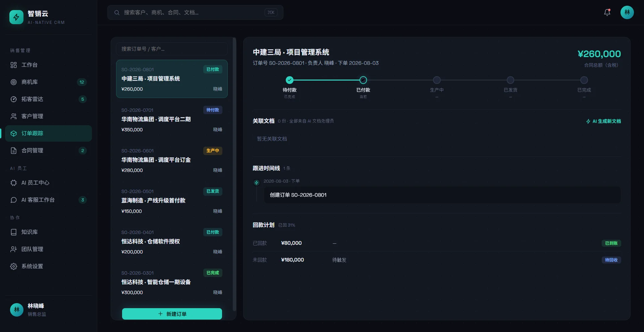Click the order list vertical scrollbar
Screen dimensions: 644x332
pos(234,175)
